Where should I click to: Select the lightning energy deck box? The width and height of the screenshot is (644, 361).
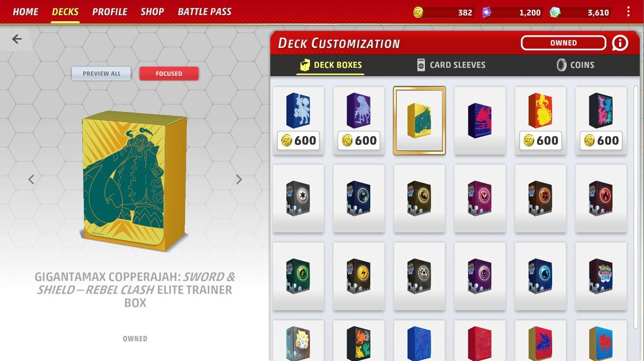(359, 276)
